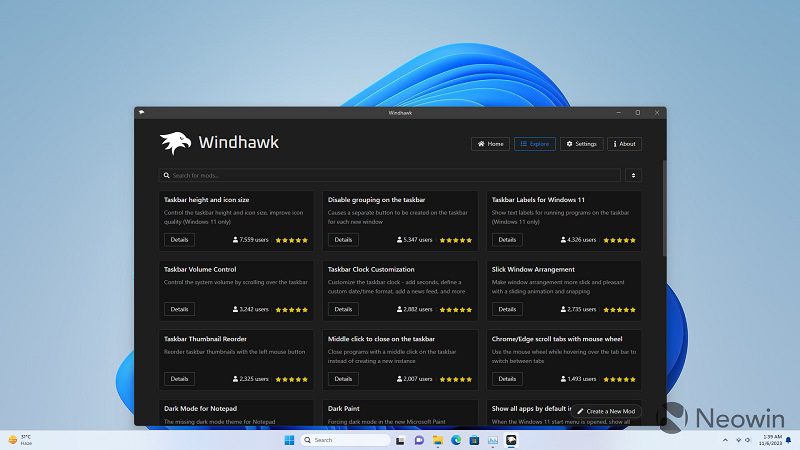Click the Windhawk eagle logo
The image size is (800, 450).
click(x=175, y=143)
